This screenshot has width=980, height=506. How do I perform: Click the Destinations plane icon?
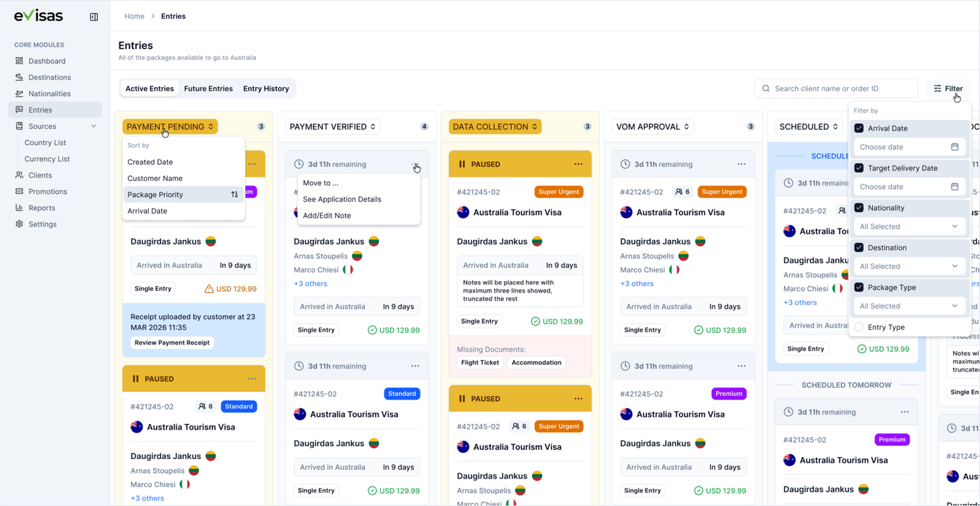(19, 77)
